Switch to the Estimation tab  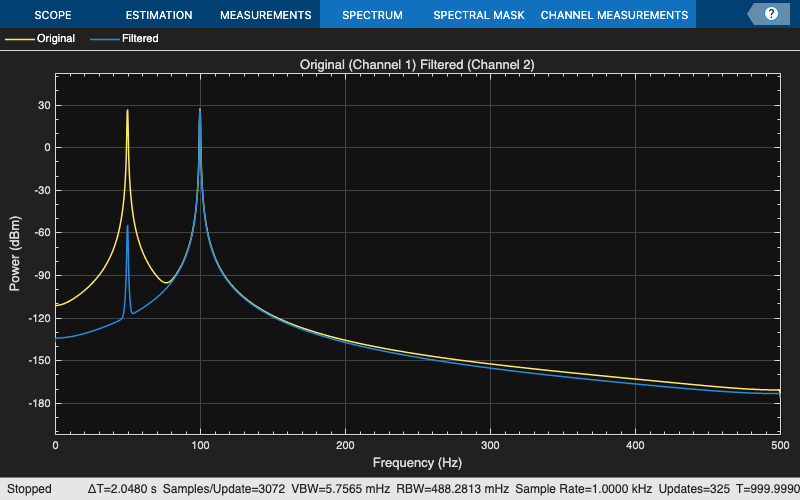point(159,15)
